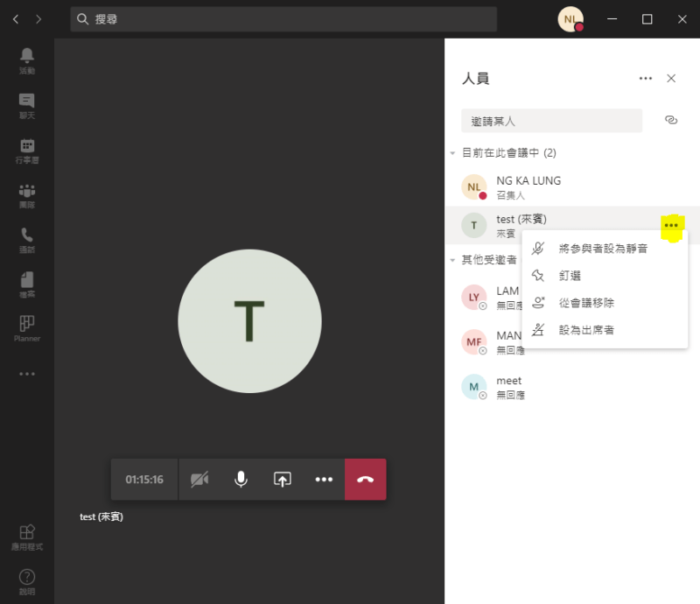This screenshot has width=700, height=604.
Task: Copy meeting link icon beside invite field
Action: [x=671, y=121]
